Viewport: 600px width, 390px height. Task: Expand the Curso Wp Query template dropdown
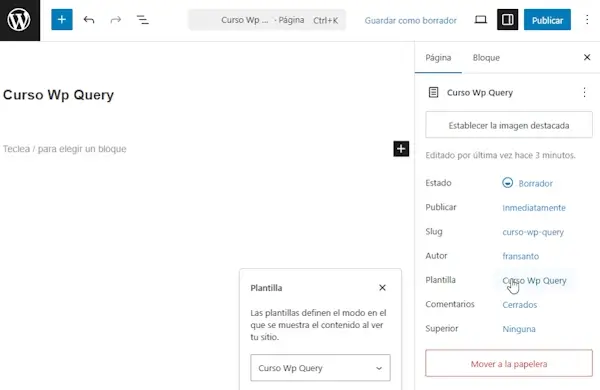(x=320, y=368)
